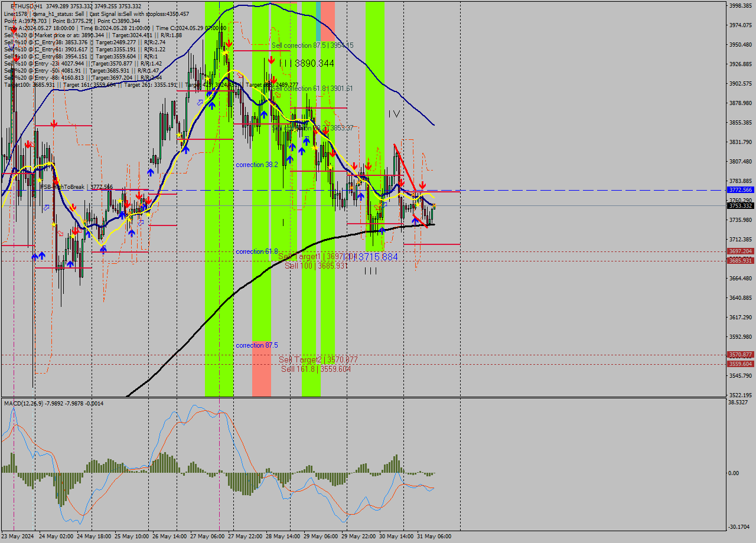Click the red 3697.204 price scale label
The image size is (756, 543).
click(739, 251)
